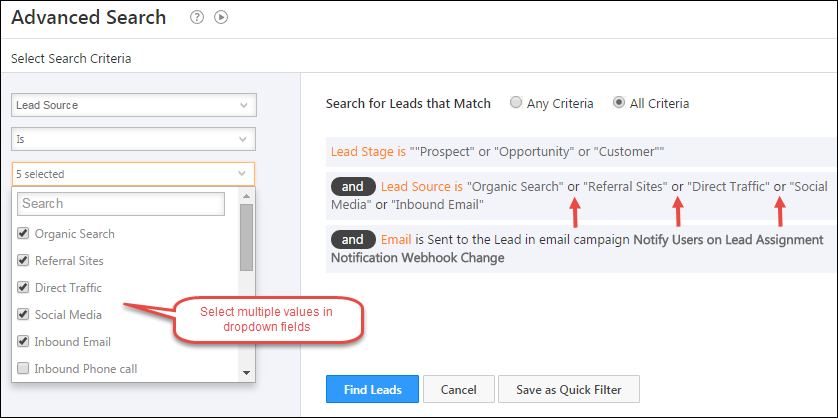Open the help question mark icon
This screenshot has height=418, width=838.
tap(197, 18)
